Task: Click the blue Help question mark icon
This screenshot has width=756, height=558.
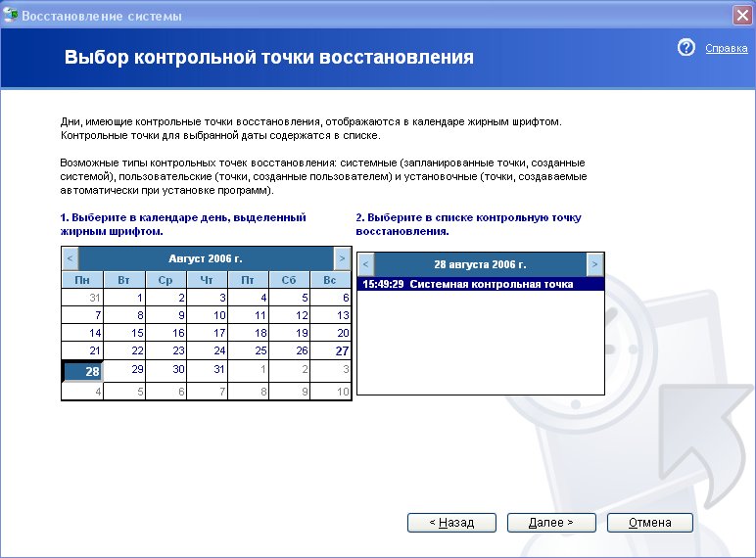Action: point(686,48)
